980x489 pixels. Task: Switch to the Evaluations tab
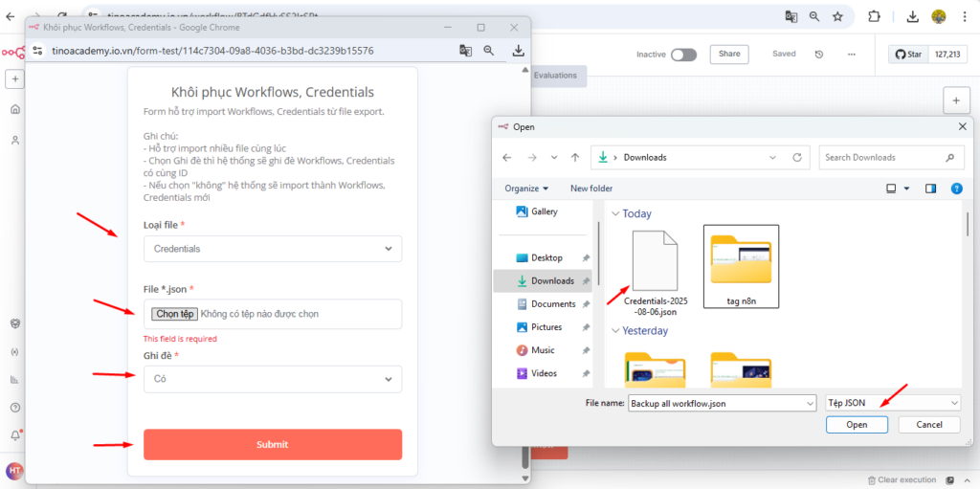tap(555, 75)
